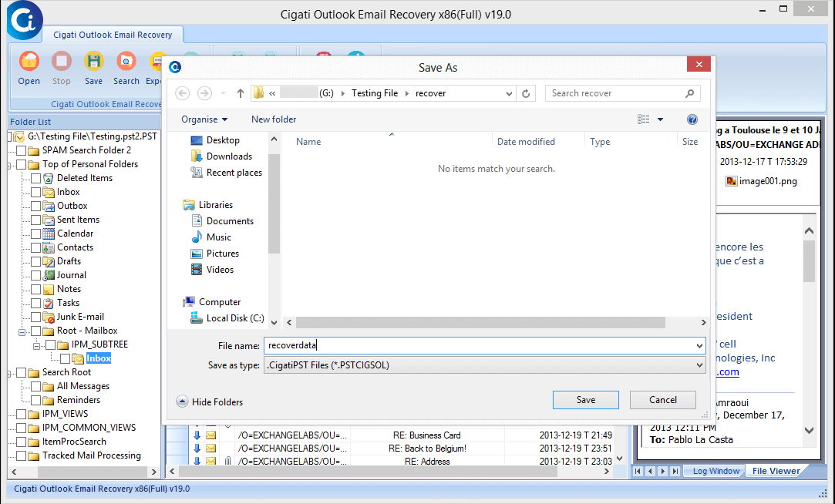Go to next item in viewer navigation
The image size is (835, 504).
663,471
